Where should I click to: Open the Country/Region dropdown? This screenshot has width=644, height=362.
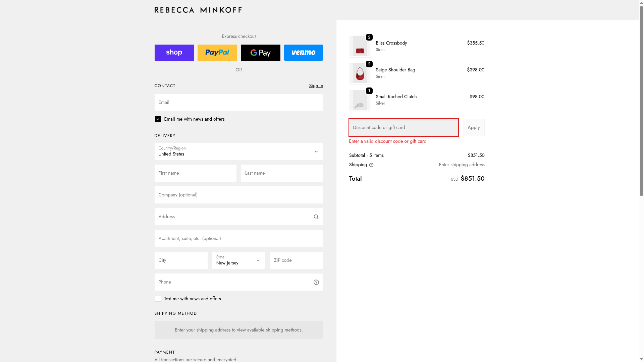[x=238, y=152]
